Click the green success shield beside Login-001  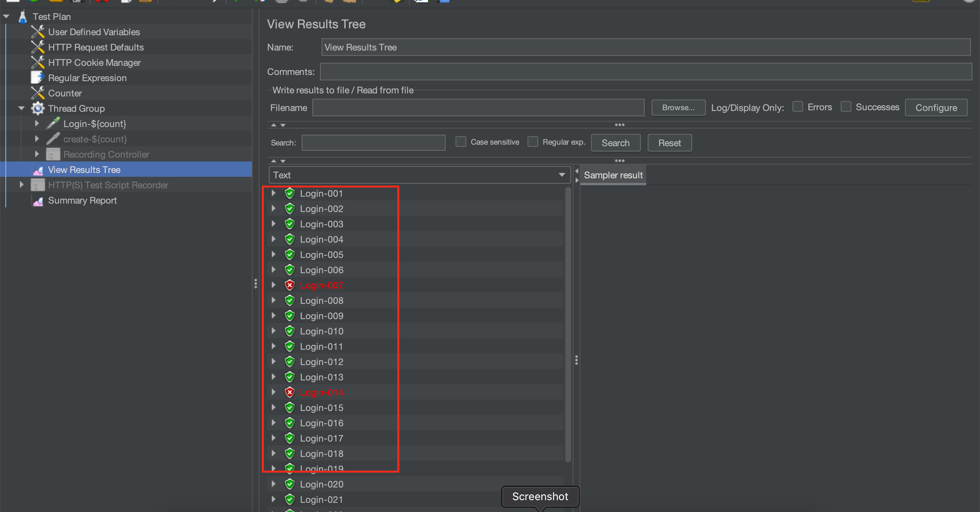(x=290, y=193)
